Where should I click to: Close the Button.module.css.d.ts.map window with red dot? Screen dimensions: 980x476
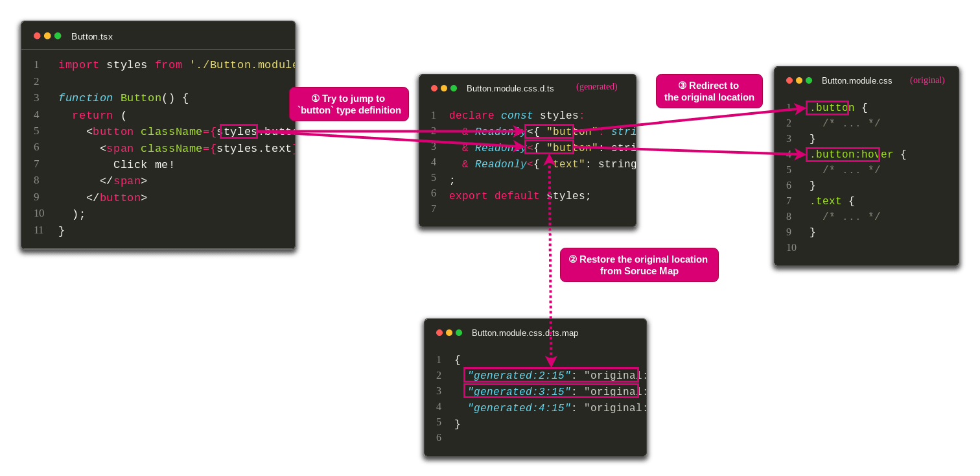439,333
